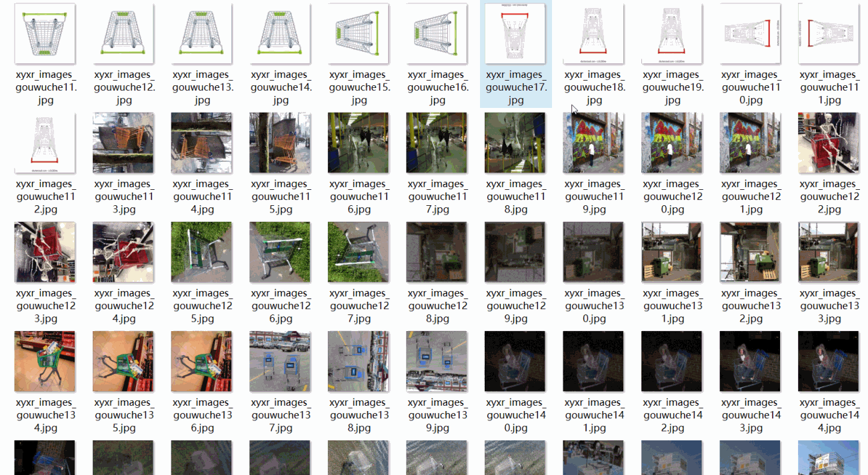Image resolution: width=868 pixels, height=475 pixels.
Task: Choose the xyxr_images_gouwuche129.jpg thumbnail
Action: 515,252
